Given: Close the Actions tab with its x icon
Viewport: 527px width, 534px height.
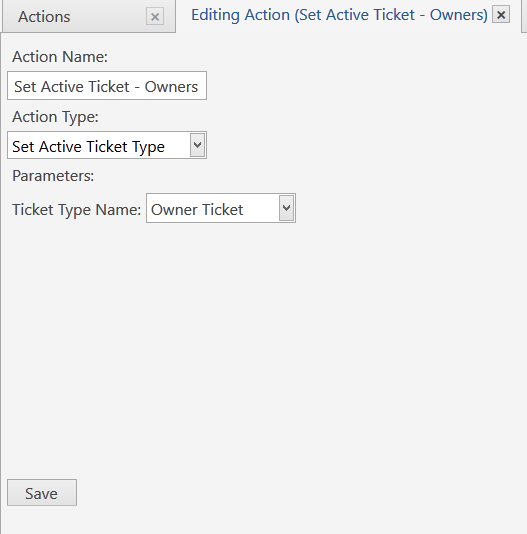Looking at the screenshot, I should pyautogui.click(x=155, y=16).
